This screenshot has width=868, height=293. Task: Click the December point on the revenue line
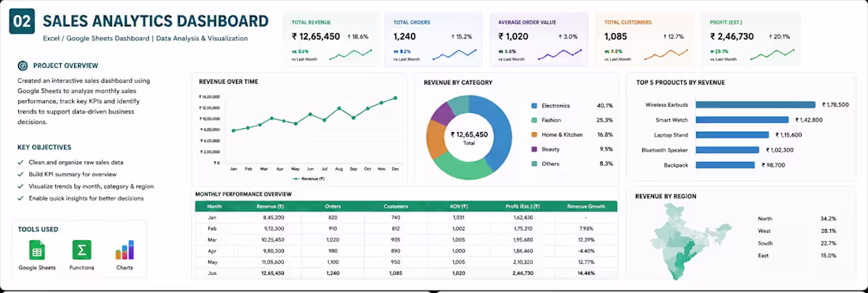tap(395, 98)
